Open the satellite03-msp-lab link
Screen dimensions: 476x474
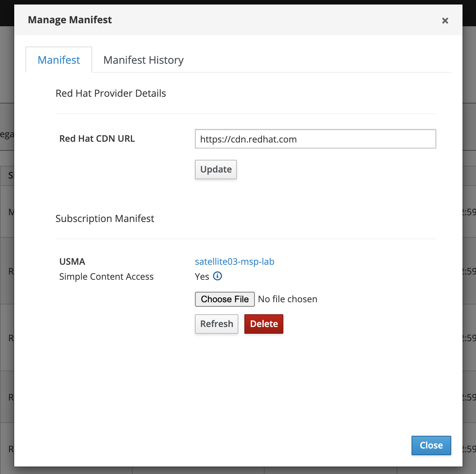(x=234, y=261)
